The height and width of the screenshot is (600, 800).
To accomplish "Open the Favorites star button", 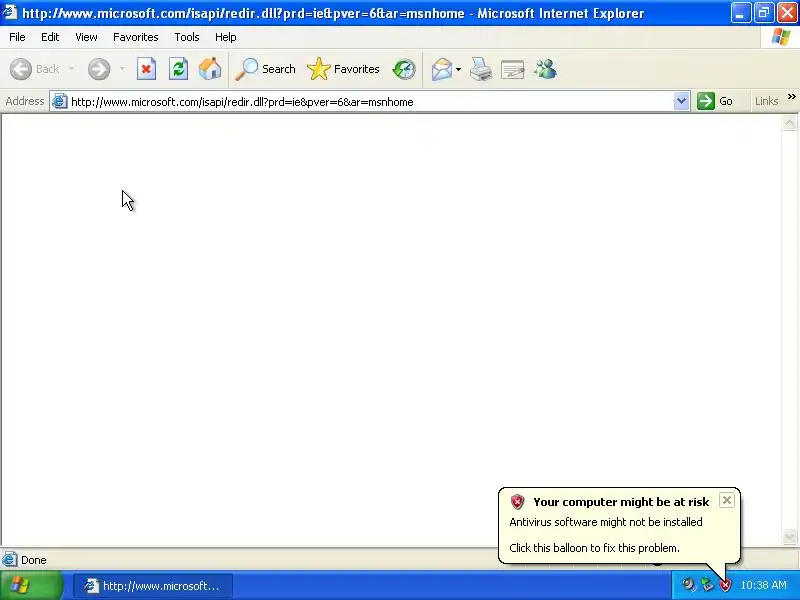I will 343,69.
